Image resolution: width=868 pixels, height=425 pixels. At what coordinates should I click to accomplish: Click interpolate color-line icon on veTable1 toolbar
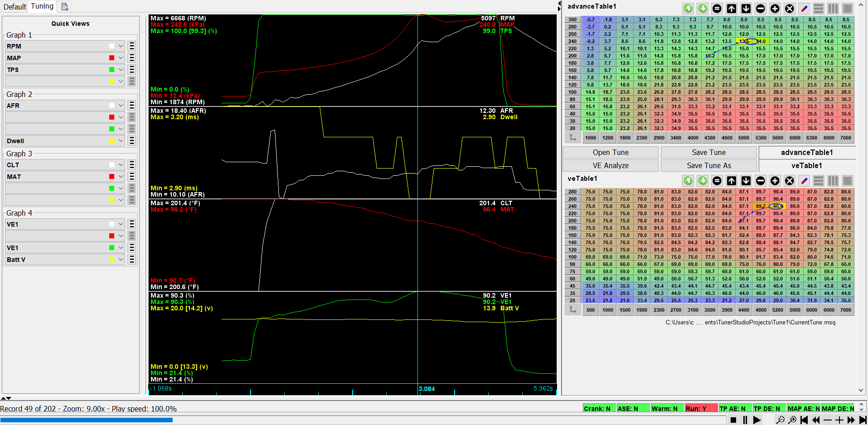(x=804, y=181)
